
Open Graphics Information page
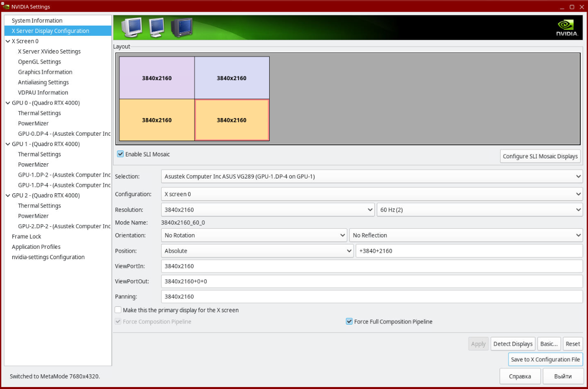tap(45, 72)
